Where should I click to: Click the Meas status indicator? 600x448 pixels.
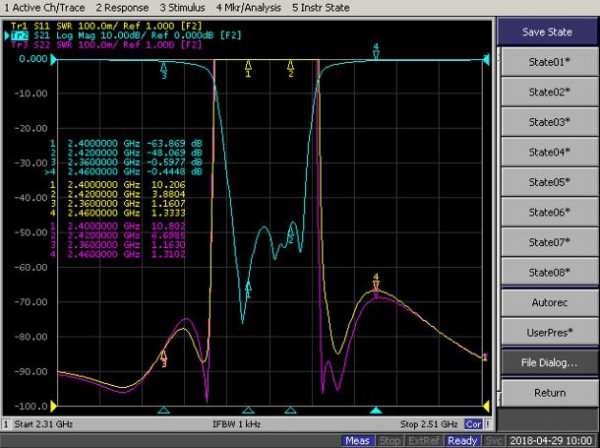point(357,441)
